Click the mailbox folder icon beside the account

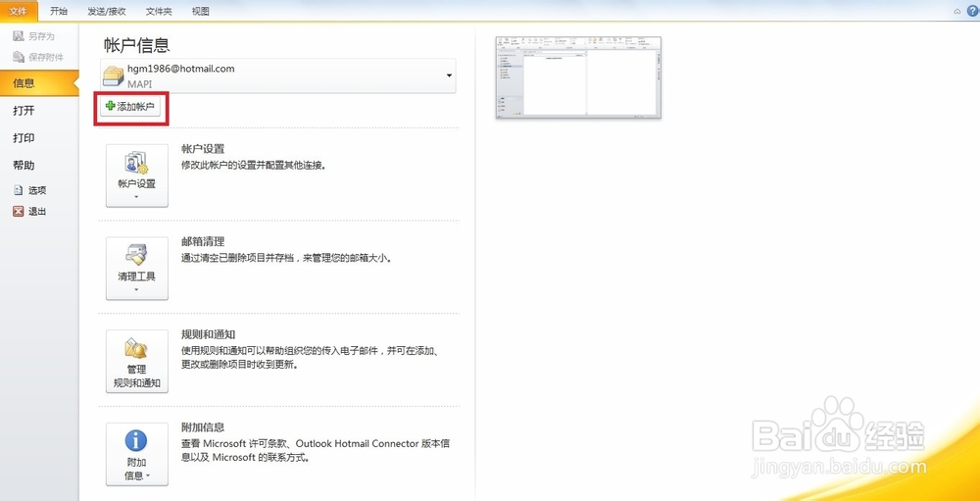(x=114, y=75)
